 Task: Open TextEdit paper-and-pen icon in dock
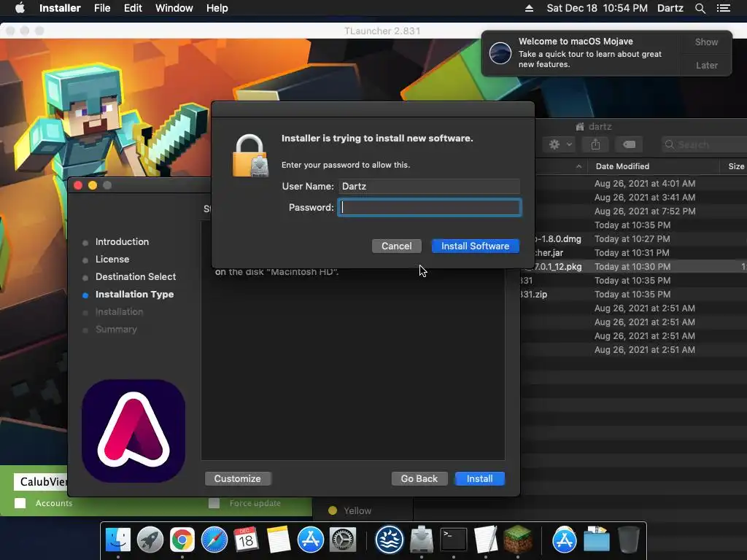(485, 540)
